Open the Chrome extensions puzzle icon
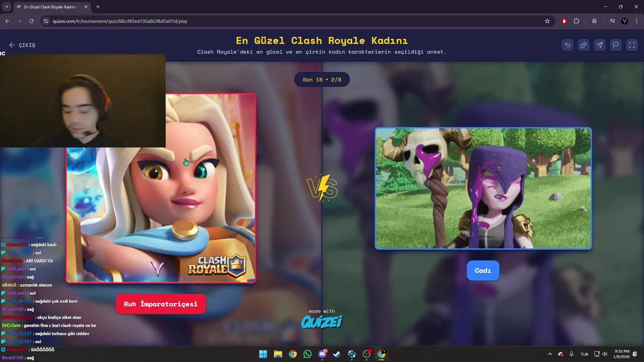644x362 pixels. [x=577, y=21]
